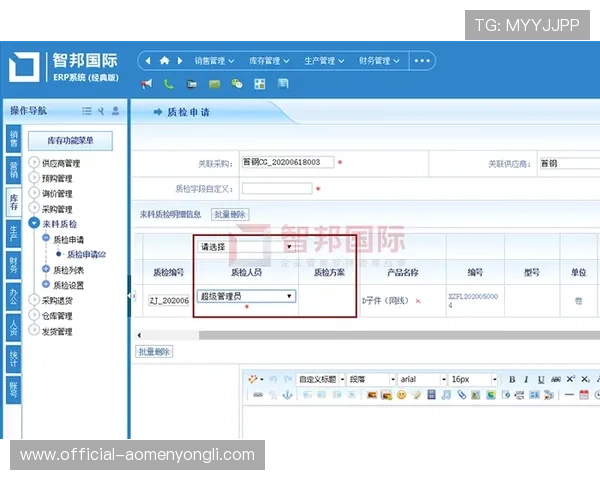Apply superscript in the editor toolbar
Screen dimensions: 600x480
click(571, 379)
